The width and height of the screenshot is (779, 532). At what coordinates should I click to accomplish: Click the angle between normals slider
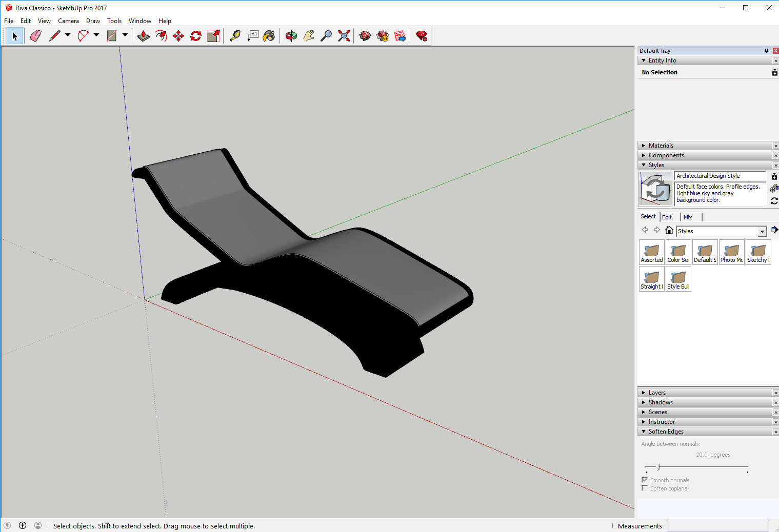(x=659, y=467)
